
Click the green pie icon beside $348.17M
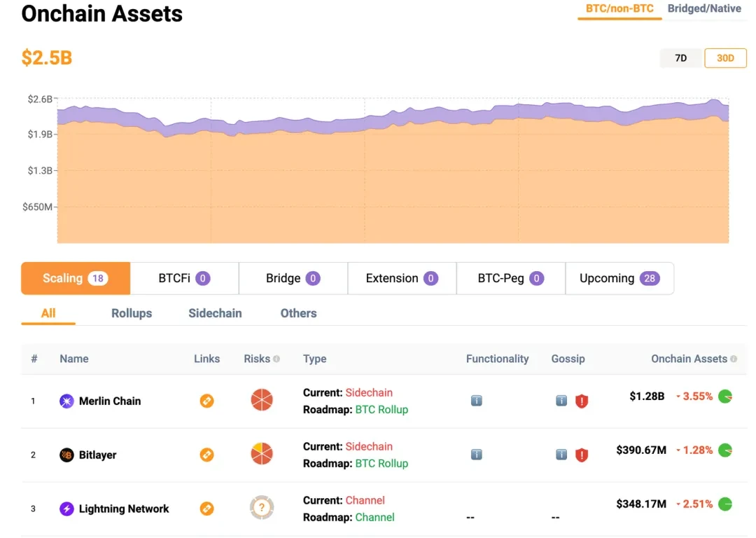pos(725,504)
